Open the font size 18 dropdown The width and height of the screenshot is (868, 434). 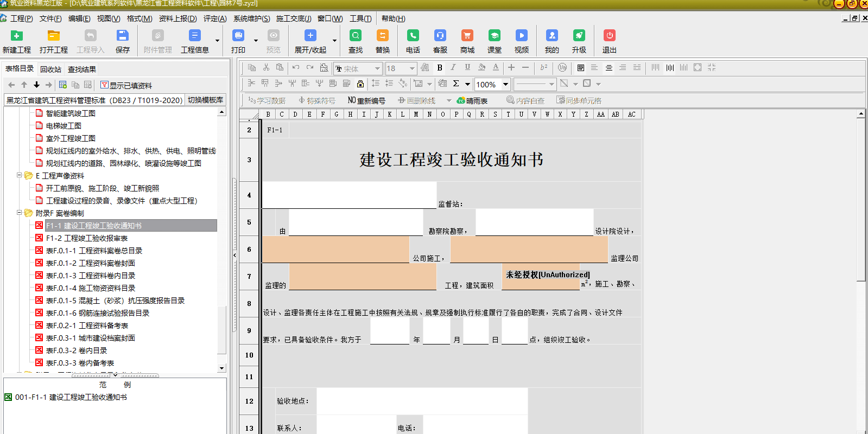[412, 68]
